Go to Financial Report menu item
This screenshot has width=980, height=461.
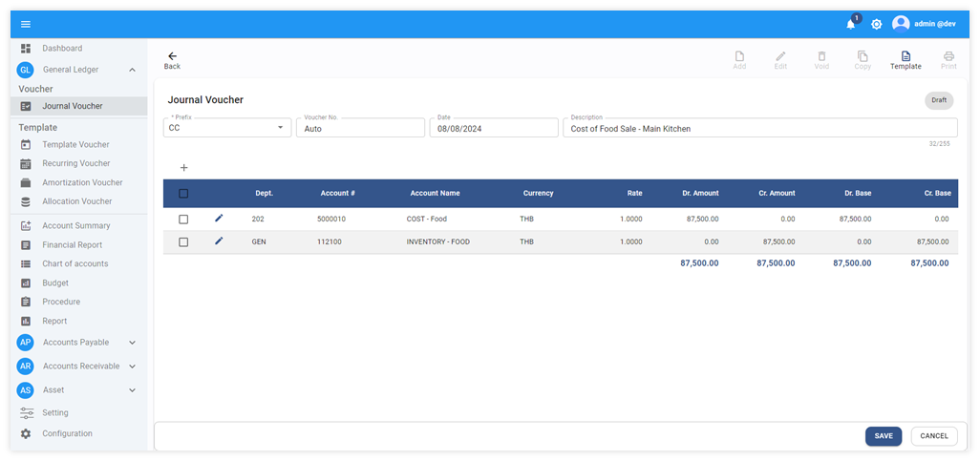point(72,245)
